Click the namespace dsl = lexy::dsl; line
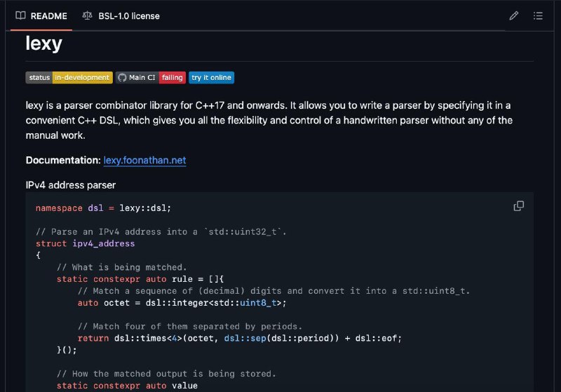 pyautogui.click(x=103, y=208)
